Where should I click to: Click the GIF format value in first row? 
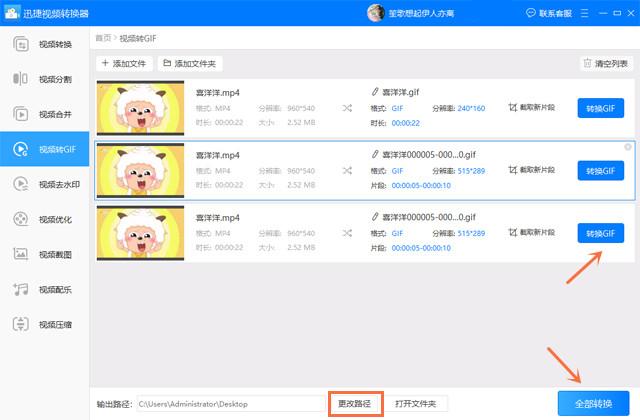pyautogui.click(x=397, y=108)
